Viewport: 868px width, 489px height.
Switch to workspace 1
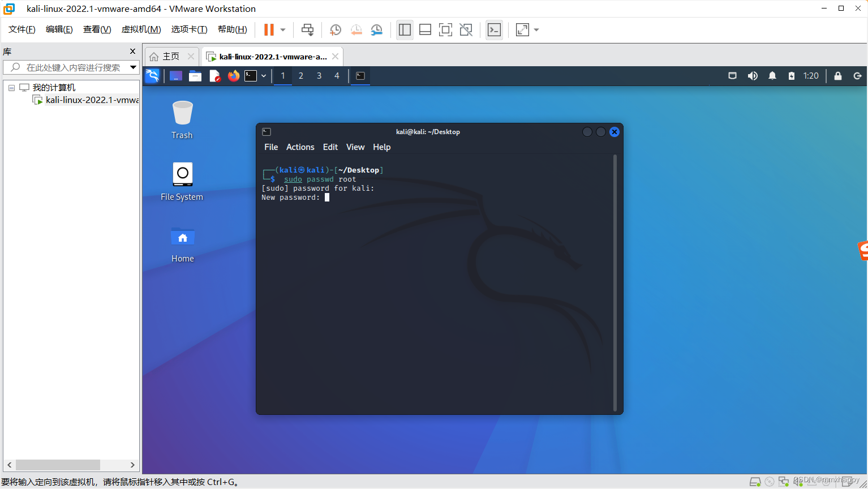click(x=283, y=76)
